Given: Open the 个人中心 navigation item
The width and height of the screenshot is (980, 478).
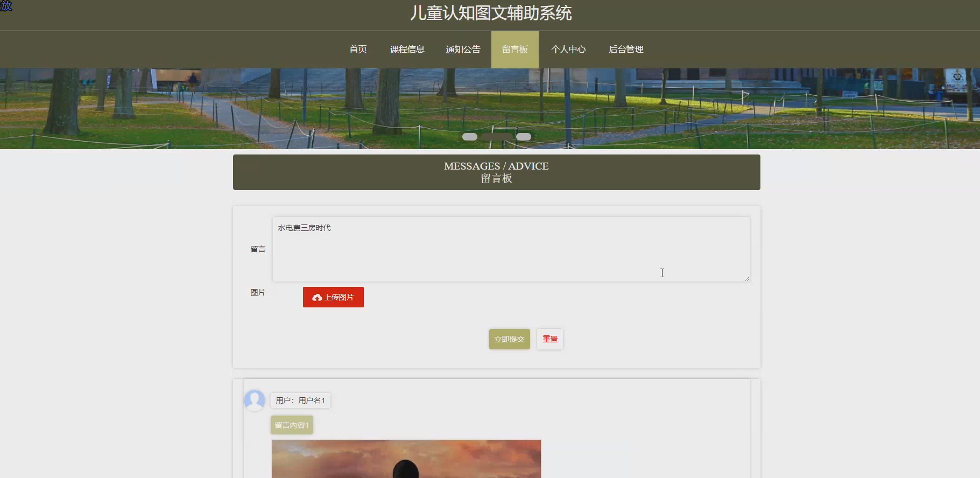Looking at the screenshot, I should point(568,50).
